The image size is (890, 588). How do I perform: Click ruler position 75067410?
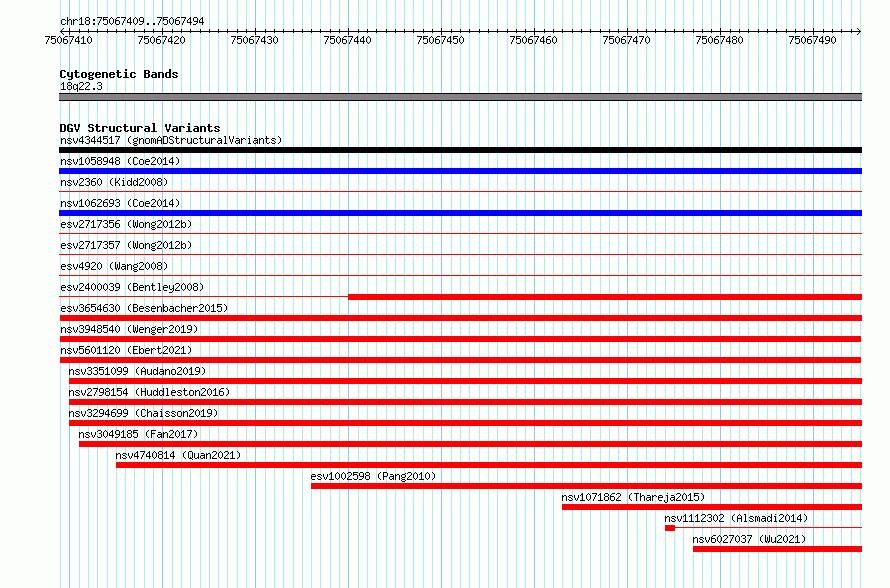(68, 40)
